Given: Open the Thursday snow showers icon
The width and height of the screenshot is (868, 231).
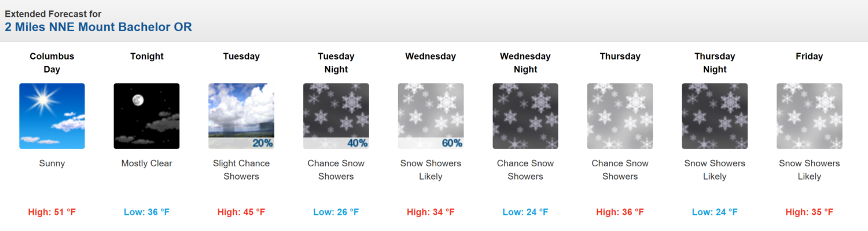Looking at the screenshot, I should [x=620, y=116].
